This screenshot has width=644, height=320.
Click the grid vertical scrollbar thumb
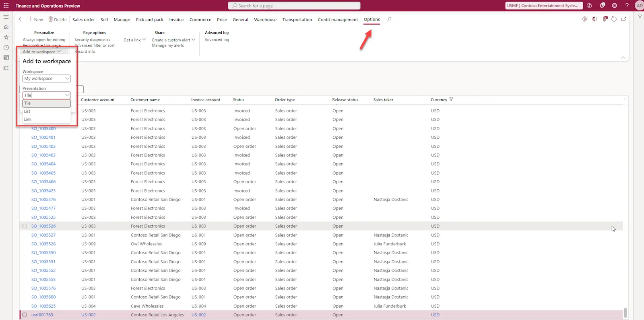(x=625, y=312)
